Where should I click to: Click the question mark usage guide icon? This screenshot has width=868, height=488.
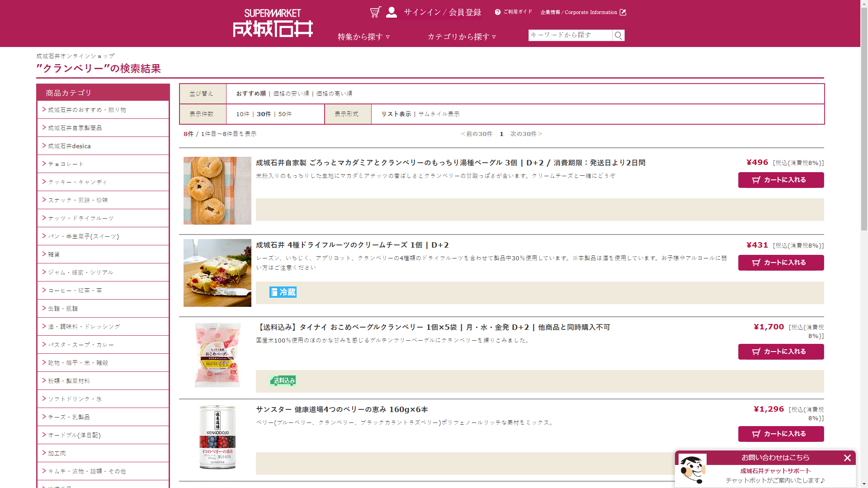click(x=498, y=12)
